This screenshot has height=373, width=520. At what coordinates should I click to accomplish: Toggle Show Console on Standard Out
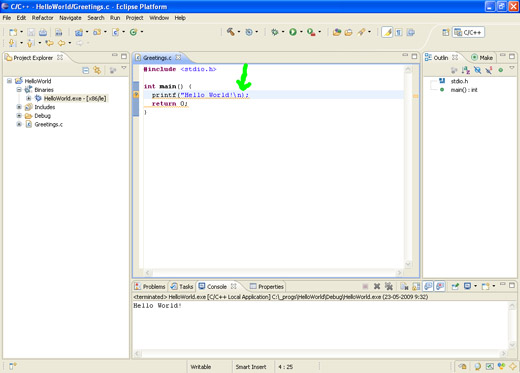point(428,286)
